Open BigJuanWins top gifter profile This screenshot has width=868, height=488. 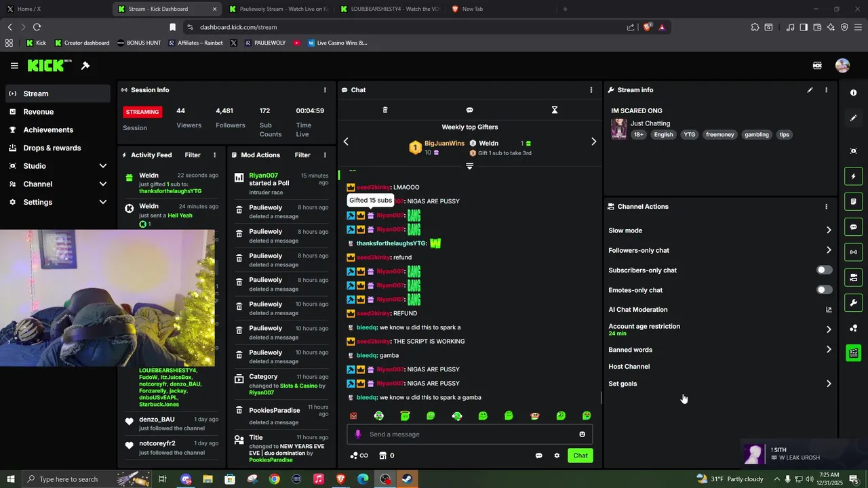(x=444, y=143)
